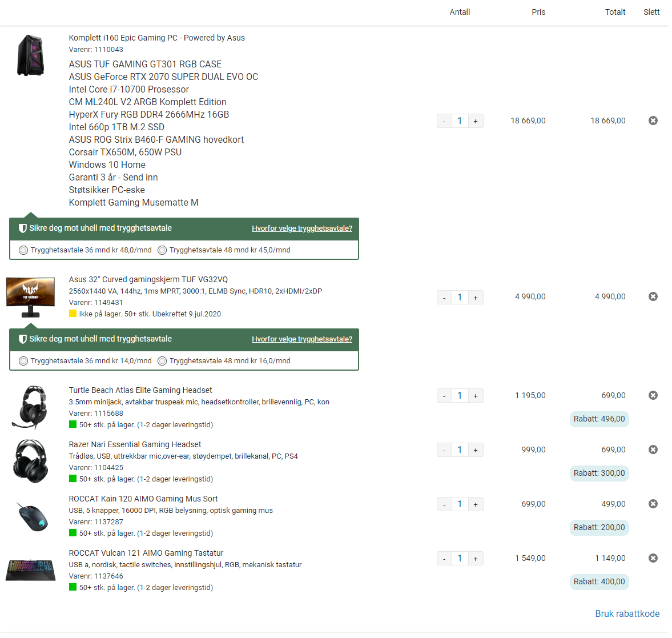Open 'Hvorfor velge trygghetsavtale?' link under Gaming PC
Image resolution: width=672 pixels, height=638 pixels.
(302, 228)
